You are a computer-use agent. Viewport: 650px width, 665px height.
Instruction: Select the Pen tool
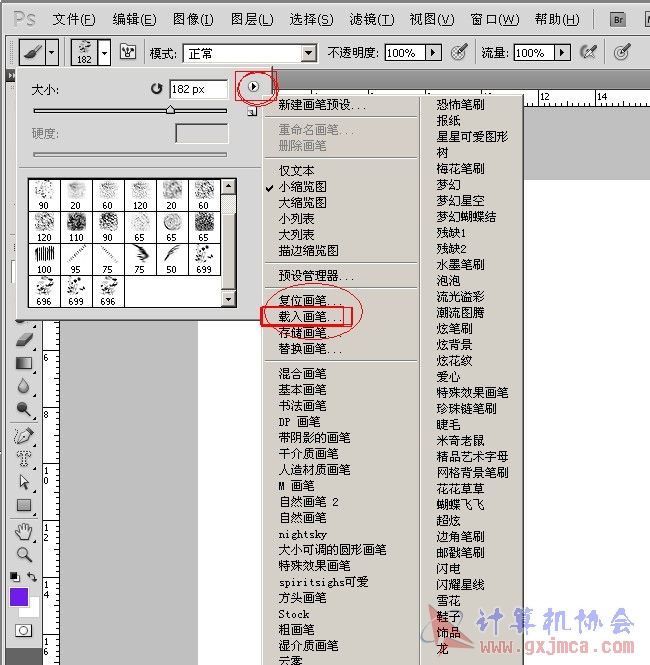coord(24,436)
